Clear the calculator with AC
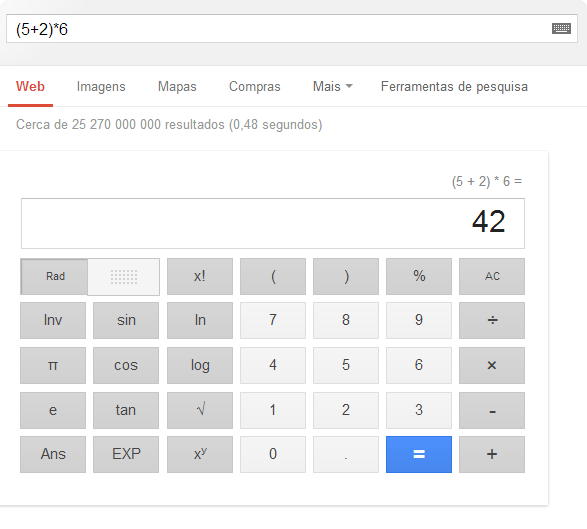 tap(492, 276)
